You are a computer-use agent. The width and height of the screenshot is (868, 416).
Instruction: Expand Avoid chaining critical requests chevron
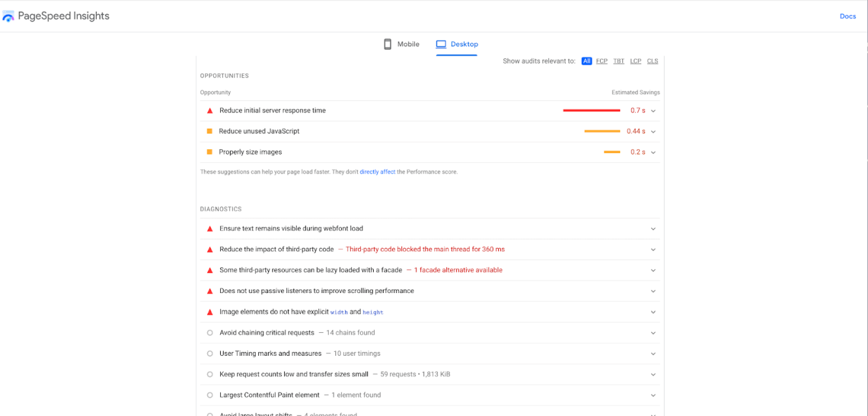[x=653, y=333]
